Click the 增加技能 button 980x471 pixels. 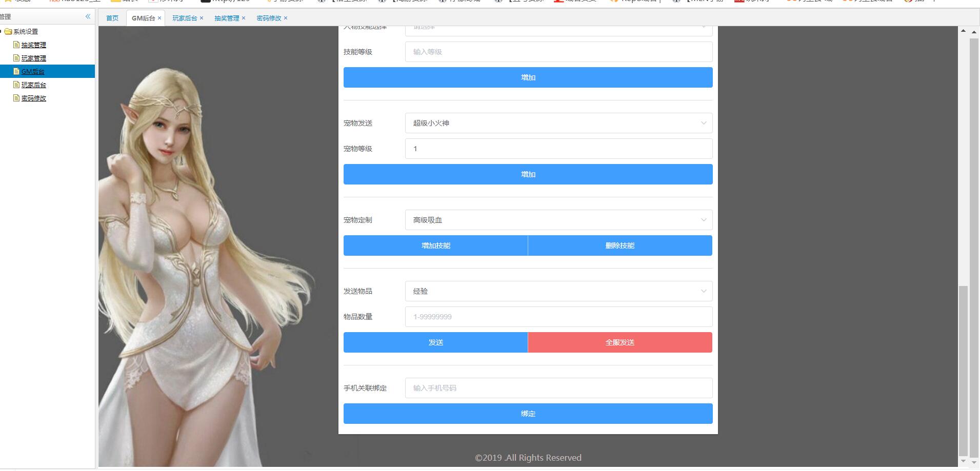pos(435,245)
